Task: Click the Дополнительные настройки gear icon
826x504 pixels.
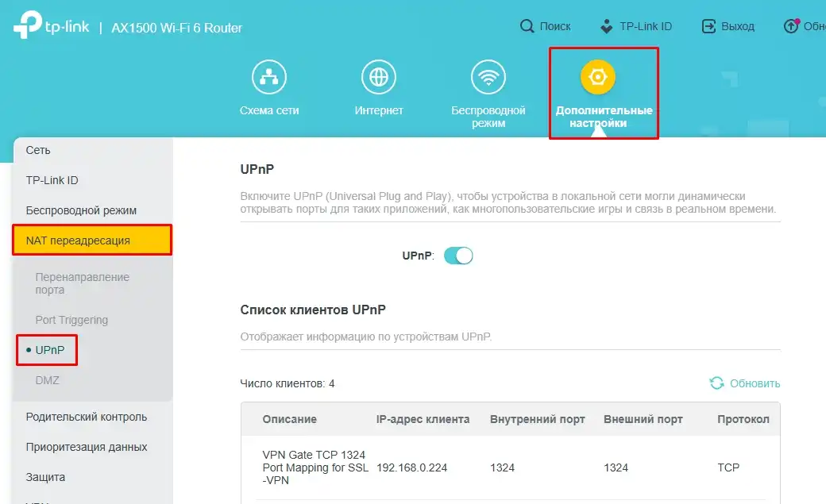Action: [x=597, y=76]
